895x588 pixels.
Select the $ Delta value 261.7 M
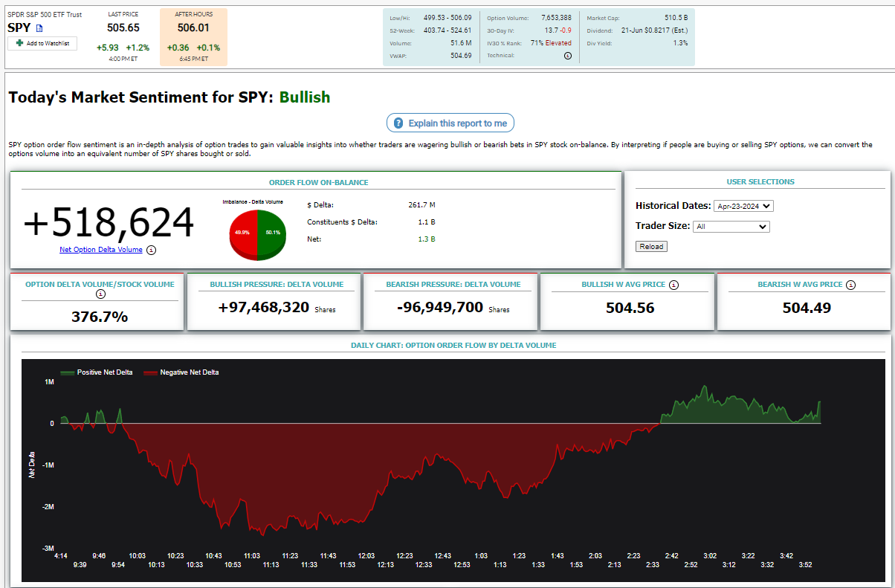coord(421,204)
